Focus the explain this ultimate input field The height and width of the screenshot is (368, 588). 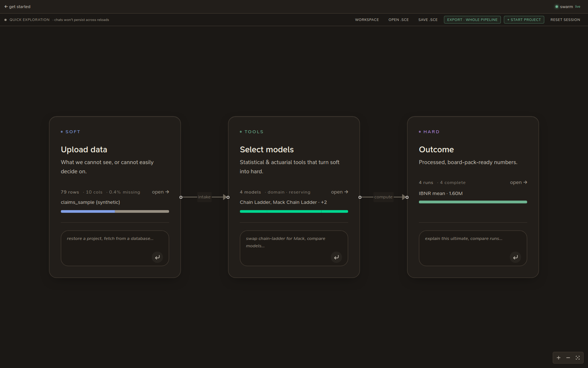pos(473,248)
